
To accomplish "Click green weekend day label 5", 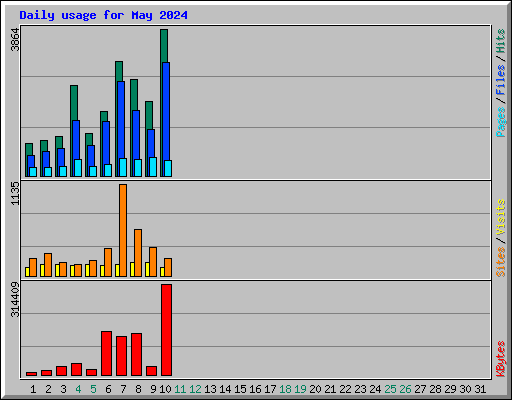I will (93, 389).
